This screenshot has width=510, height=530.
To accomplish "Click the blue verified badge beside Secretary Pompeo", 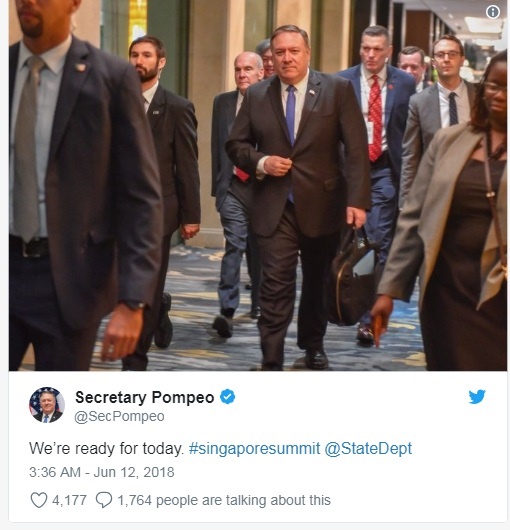I will pos(227,396).
